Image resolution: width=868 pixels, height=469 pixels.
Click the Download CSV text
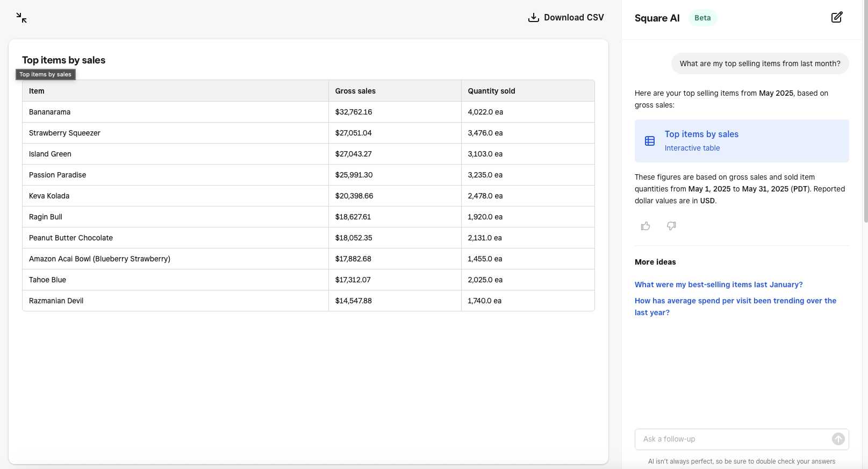click(x=573, y=18)
